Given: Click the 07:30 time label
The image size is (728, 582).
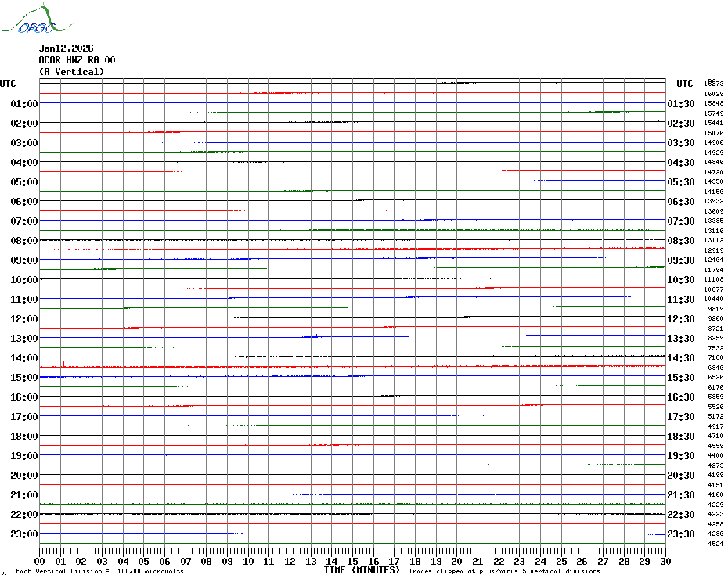Looking at the screenshot, I should 681,221.
